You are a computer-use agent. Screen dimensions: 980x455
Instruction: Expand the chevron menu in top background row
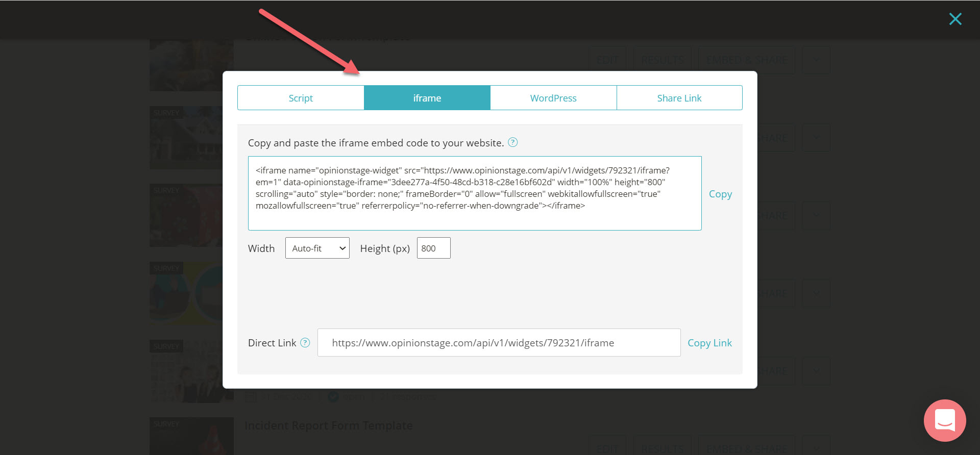click(816, 60)
